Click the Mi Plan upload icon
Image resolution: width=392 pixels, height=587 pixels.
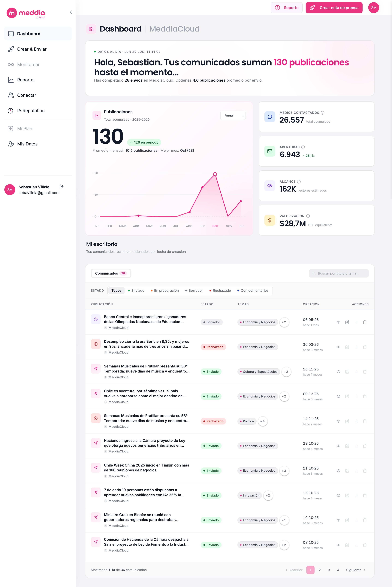tap(11, 129)
